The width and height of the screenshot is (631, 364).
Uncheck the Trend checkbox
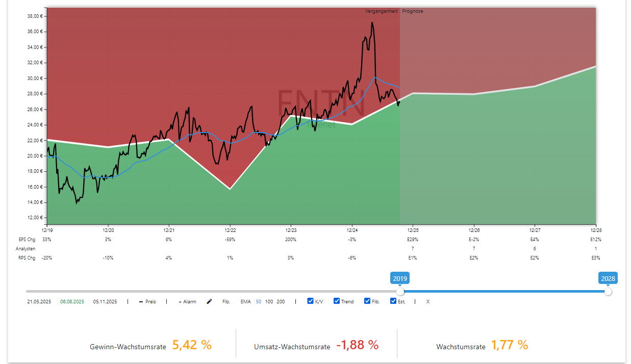(x=336, y=301)
